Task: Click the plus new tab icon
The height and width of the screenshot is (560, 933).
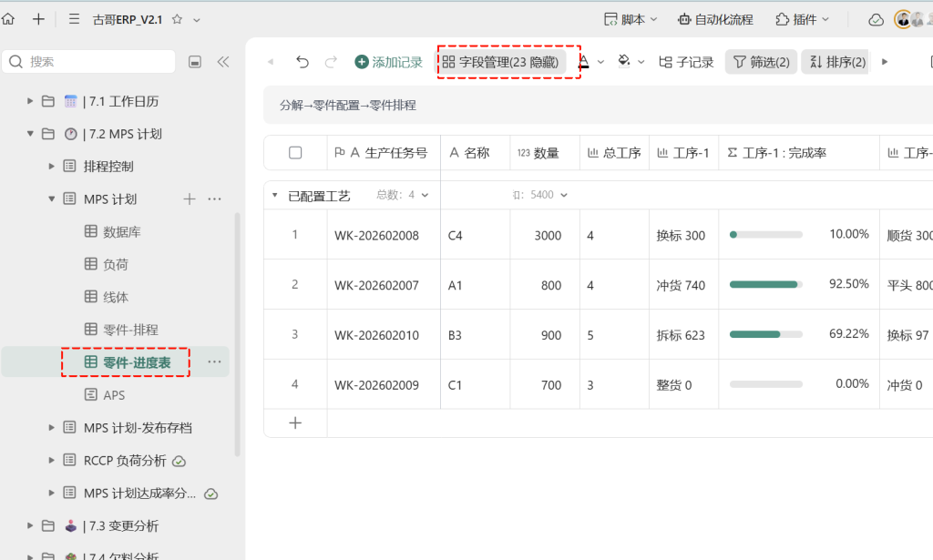Action: click(38, 19)
